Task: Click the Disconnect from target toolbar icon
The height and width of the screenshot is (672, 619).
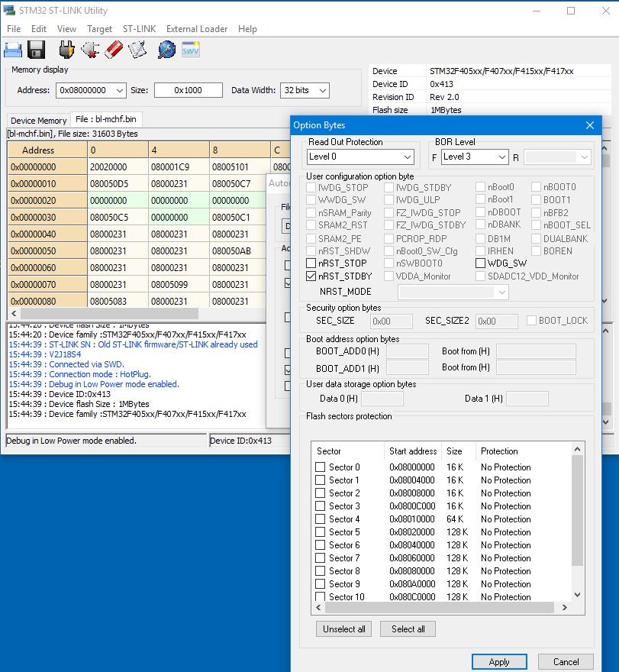Action: (x=90, y=50)
